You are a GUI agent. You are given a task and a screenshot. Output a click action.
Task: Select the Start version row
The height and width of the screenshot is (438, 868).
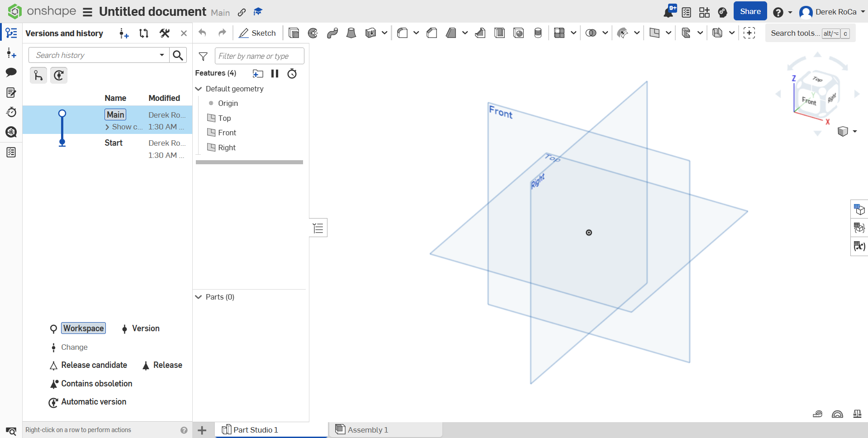point(108,149)
